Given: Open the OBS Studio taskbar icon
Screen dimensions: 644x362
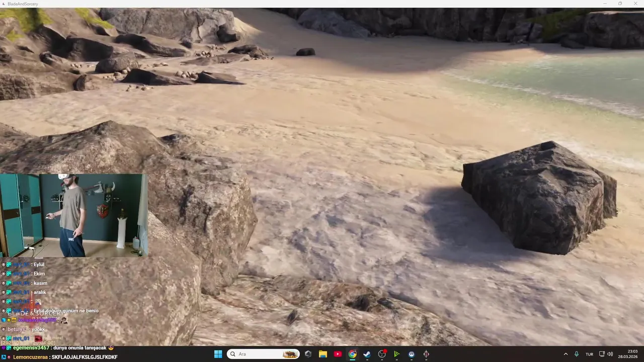Looking at the screenshot, I should click(x=382, y=354).
